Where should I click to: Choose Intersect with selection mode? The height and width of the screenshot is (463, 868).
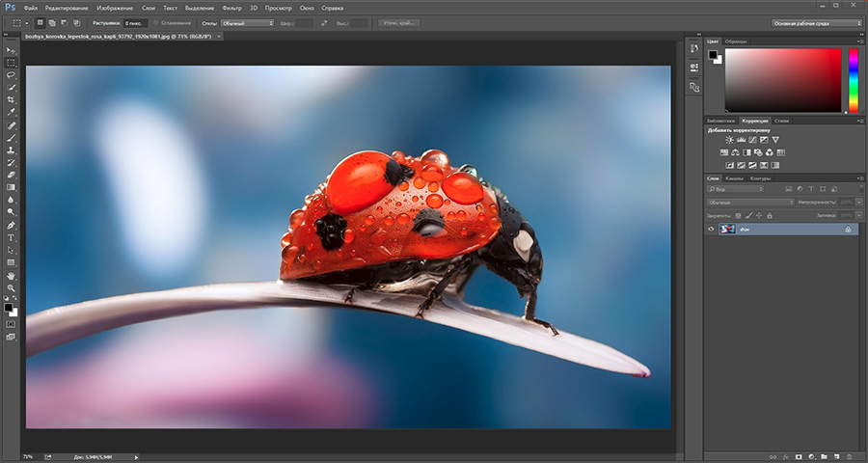click(x=76, y=23)
